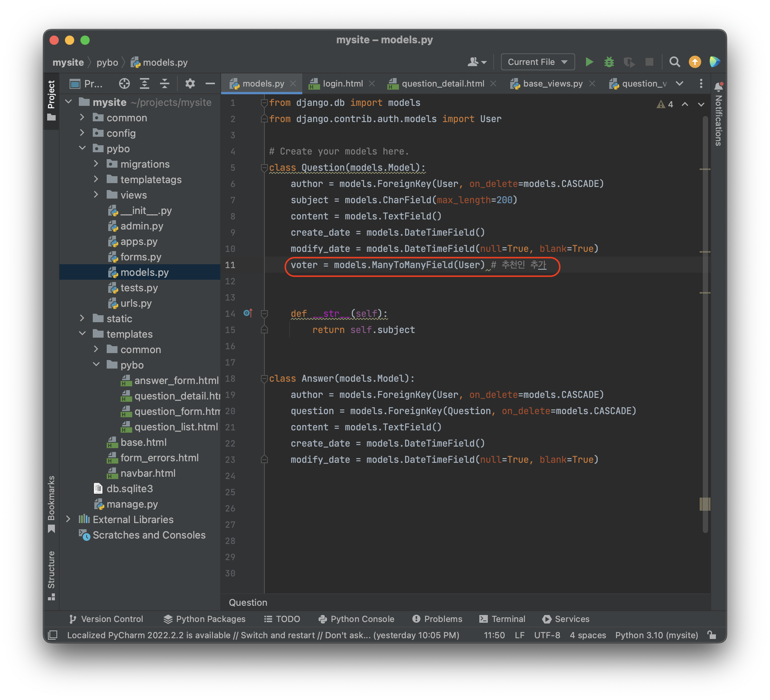Click the IDE update orange arrow icon
The width and height of the screenshot is (770, 700).
695,62
